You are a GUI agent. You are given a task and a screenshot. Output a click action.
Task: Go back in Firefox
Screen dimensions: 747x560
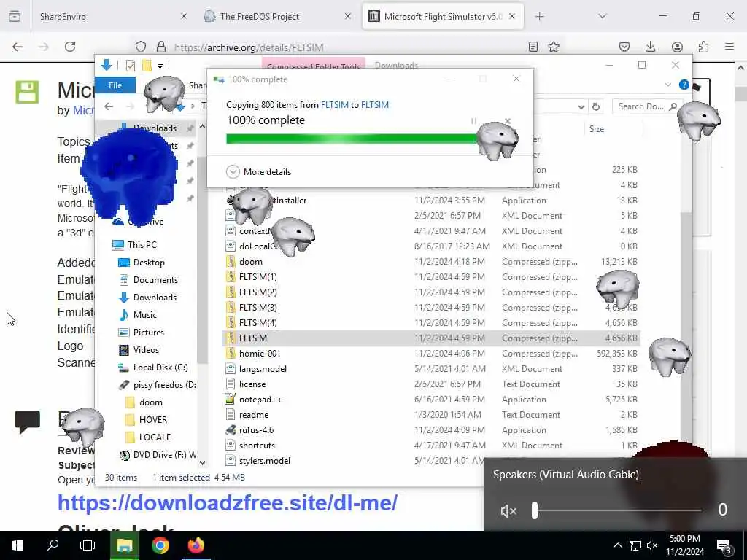coord(18,47)
